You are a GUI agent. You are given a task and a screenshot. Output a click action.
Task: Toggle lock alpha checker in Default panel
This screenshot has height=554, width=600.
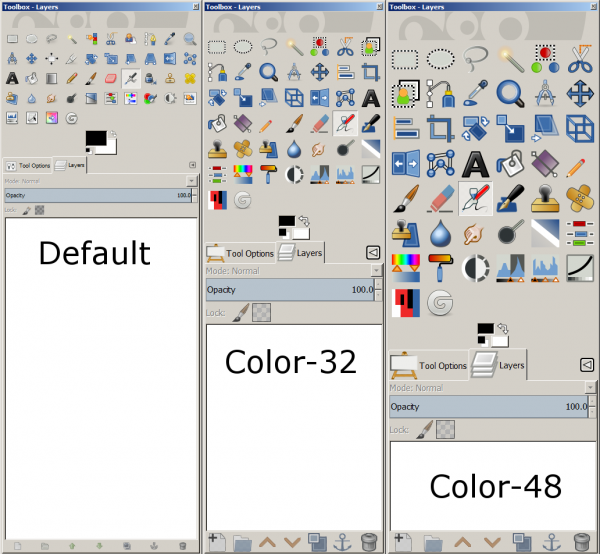pyautogui.click(x=39, y=210)
